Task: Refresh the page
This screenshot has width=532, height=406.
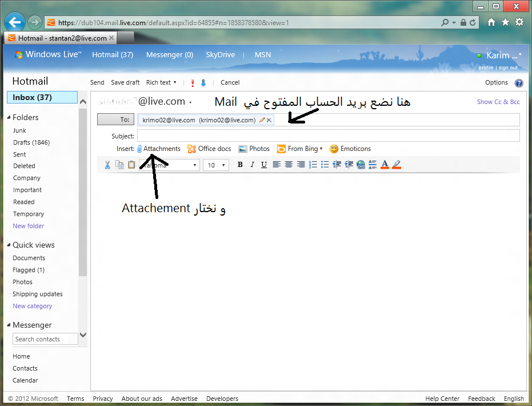Action: pos(472,23)
